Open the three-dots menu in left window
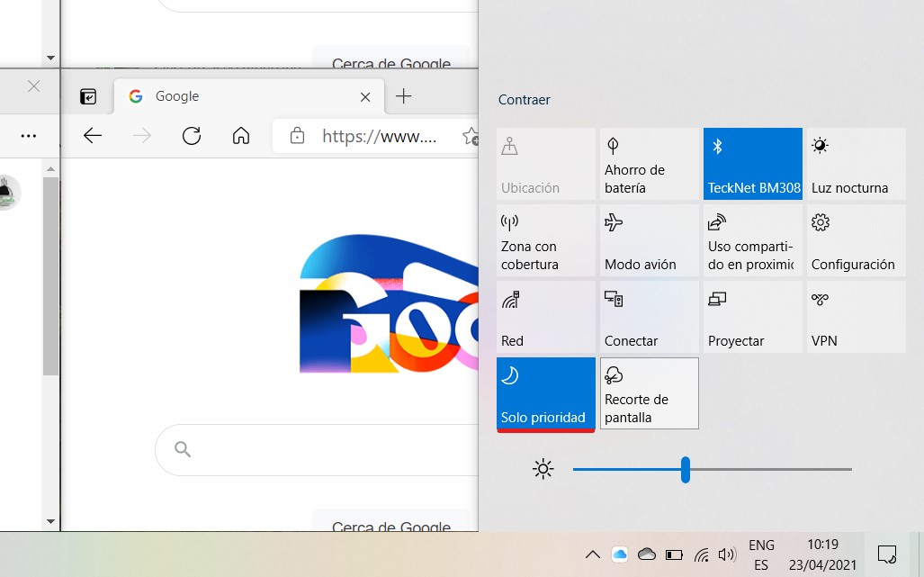924x577 pixels. tap(28, 136)
